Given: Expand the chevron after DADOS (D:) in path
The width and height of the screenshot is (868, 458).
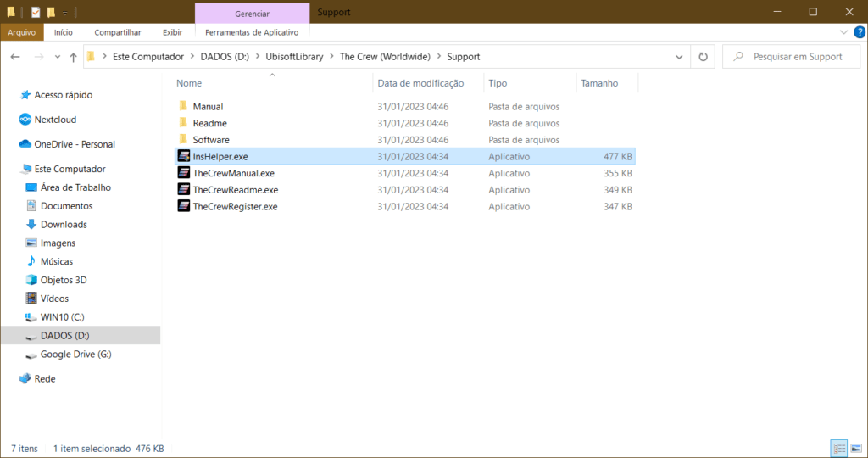Looking at the screenshot, I should [x=258, y=57].
